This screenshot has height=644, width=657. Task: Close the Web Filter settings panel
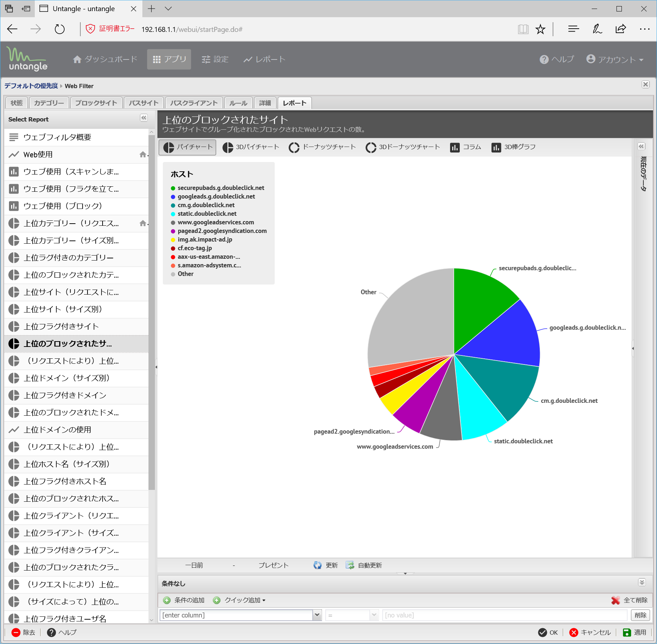click(x=646, y=85)
